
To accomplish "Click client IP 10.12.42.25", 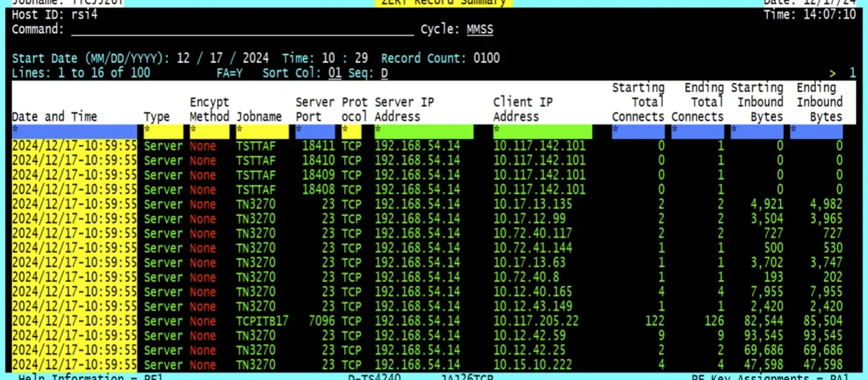I will (x=529, y=350).
